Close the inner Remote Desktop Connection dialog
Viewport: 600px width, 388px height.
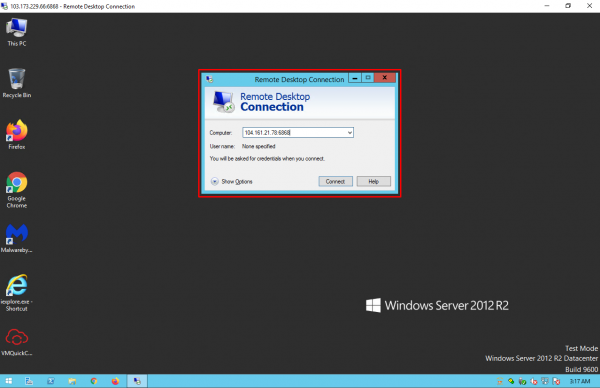tap(385, 78)
